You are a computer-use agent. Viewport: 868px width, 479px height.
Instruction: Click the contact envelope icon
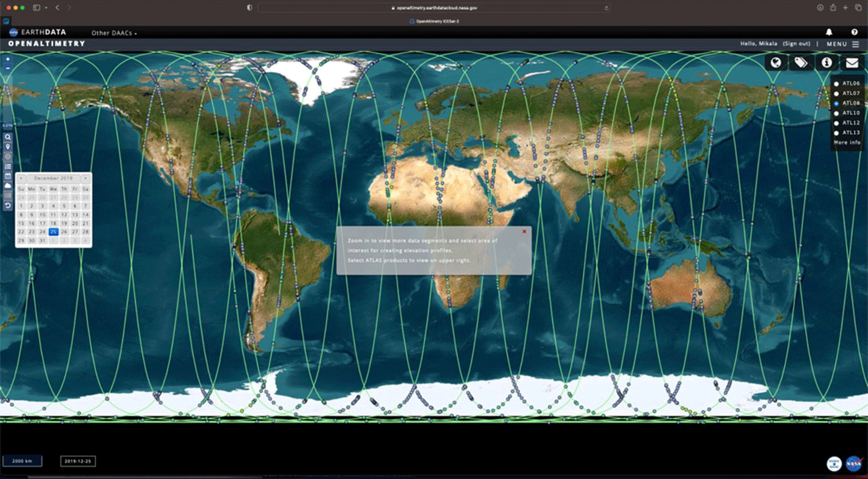point(852,63)
